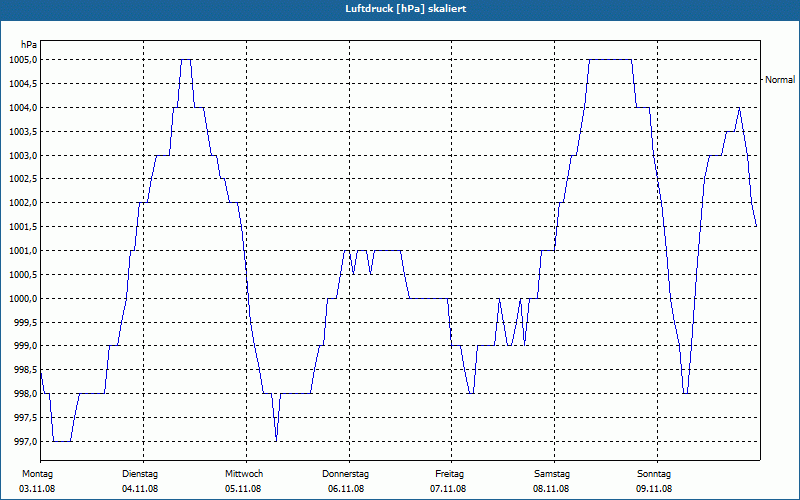
Task: Select the 'Mittwoch' day label
Action: point(244,474)
